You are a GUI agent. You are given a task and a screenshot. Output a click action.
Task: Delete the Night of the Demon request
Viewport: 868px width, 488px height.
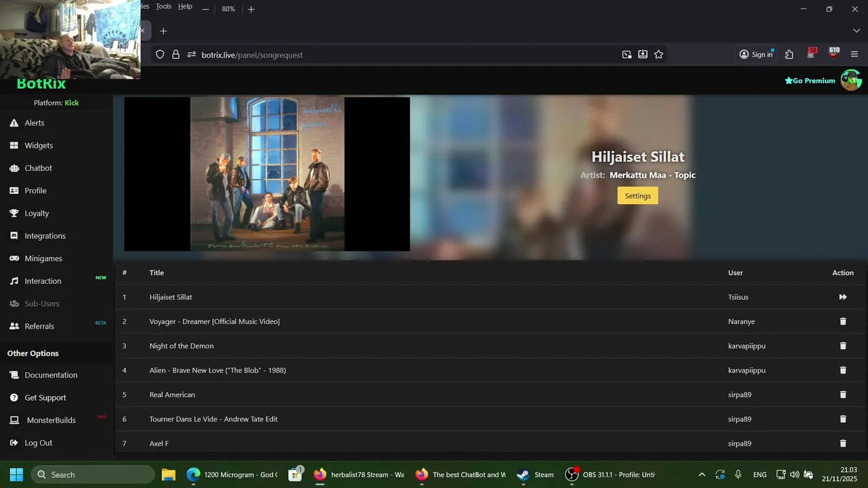coord(843,346)
